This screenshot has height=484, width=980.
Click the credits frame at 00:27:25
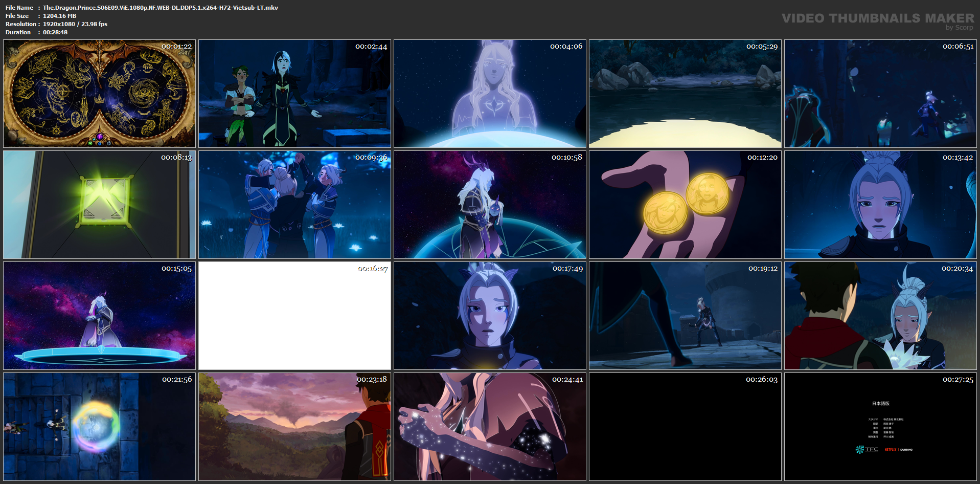(881, 427)
